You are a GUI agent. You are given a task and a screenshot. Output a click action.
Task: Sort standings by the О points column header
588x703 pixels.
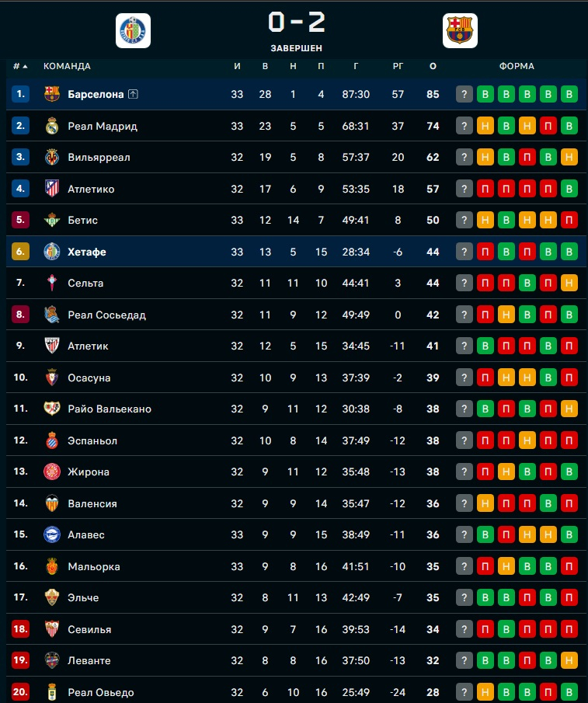[x=433, y=66]
